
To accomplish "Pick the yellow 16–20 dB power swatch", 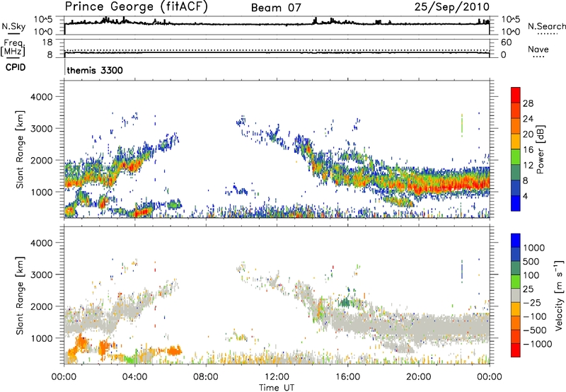I will tap(516, 142).
